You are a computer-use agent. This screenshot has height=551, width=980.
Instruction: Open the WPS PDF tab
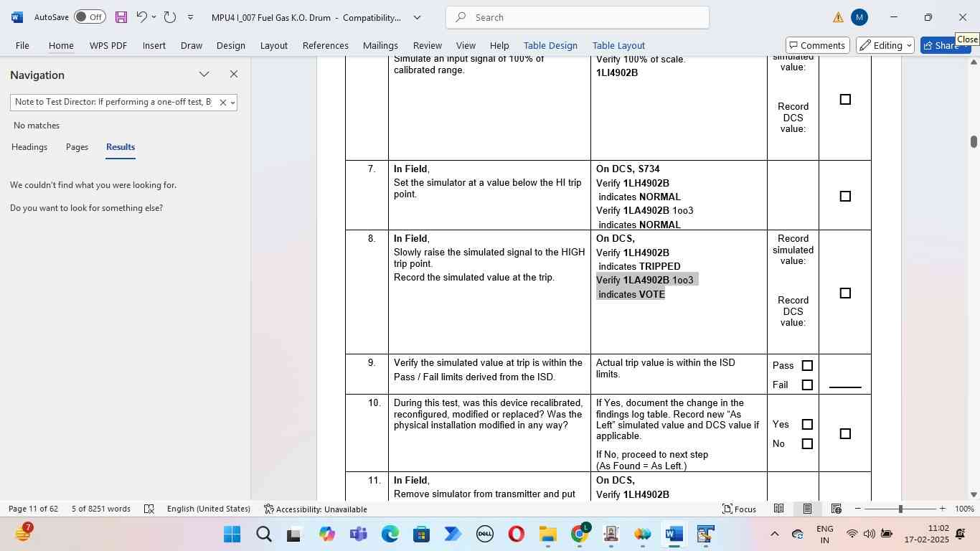point(108,45)
